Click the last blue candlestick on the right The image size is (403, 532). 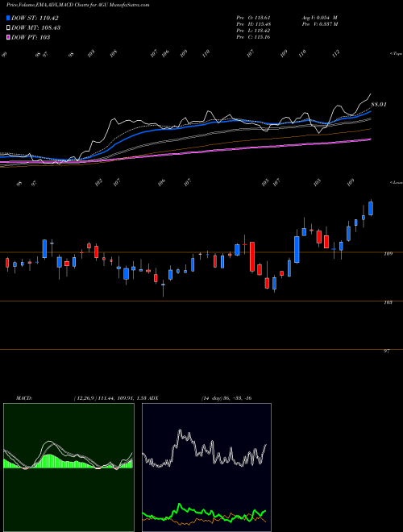(371, 208)
